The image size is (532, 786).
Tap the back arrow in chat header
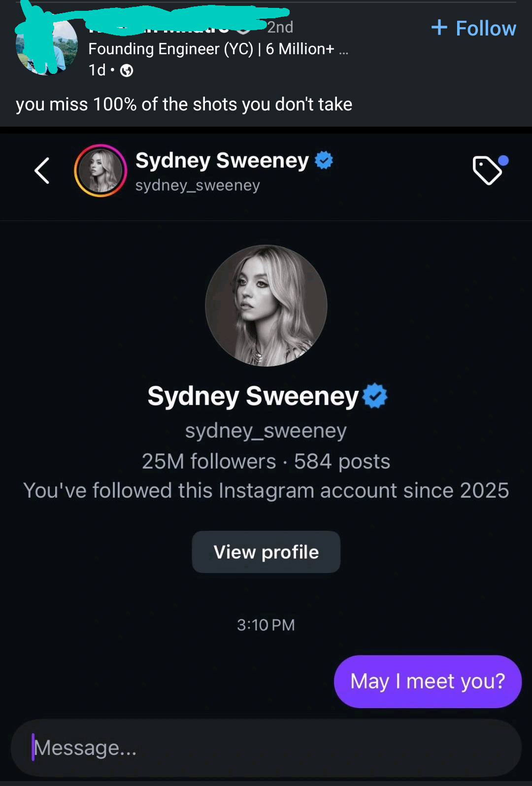coord(42,171)
